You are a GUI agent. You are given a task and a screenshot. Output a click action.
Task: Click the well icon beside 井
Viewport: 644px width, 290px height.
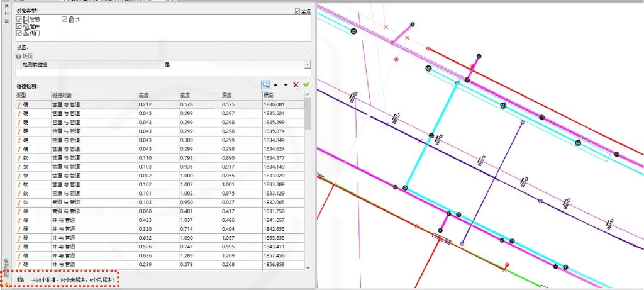pyautogui.click(x=71, y=20)
